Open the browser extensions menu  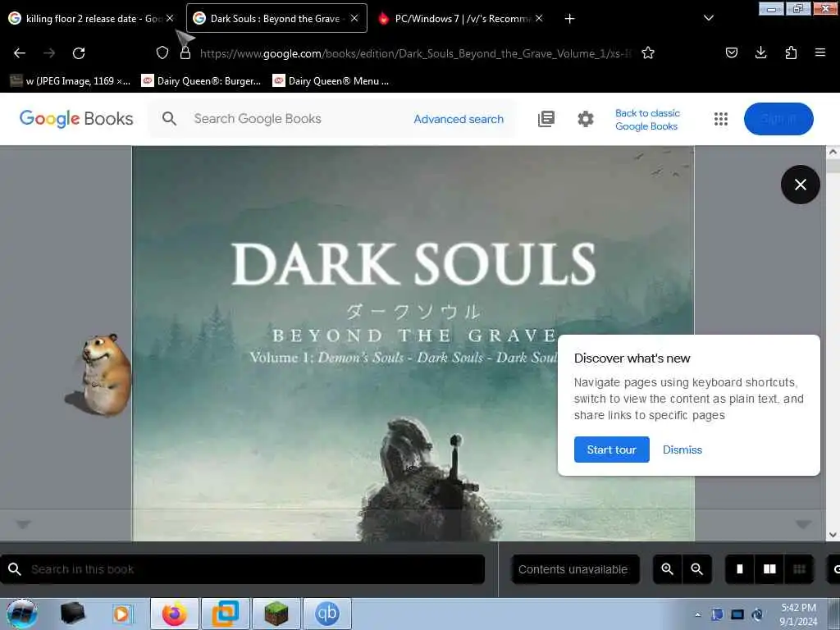[x=791, y=52]
